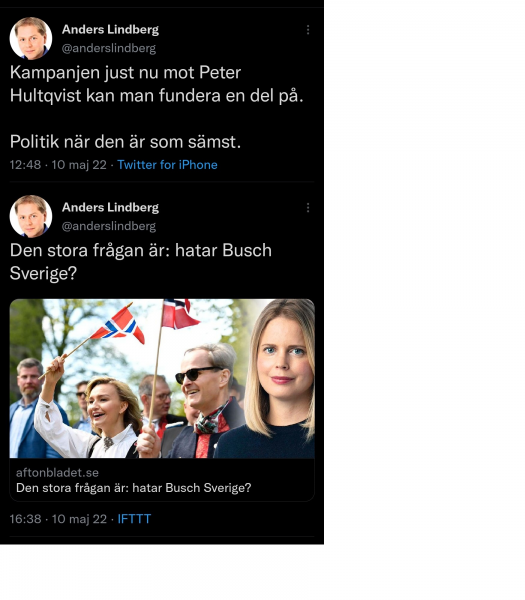Image resolution: width=525 pixels, height=600 pixels.
Task: Open the aftonbladet.se article preview image
Action: [162, 378]
